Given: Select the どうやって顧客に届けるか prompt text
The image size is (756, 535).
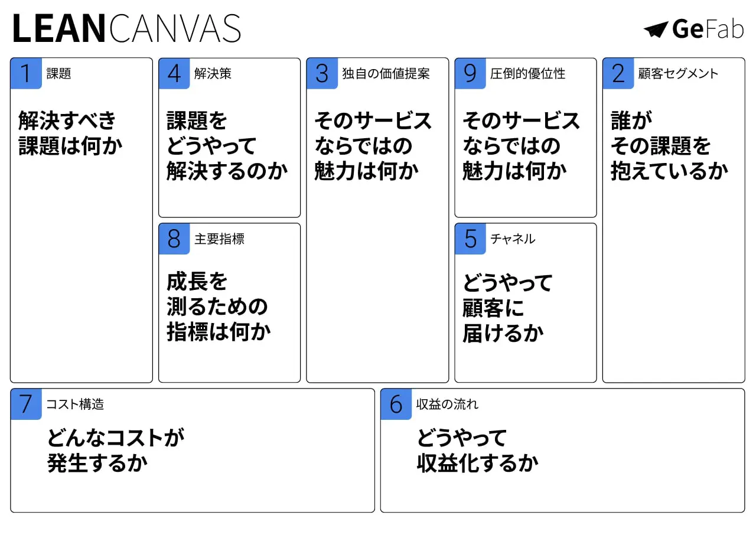Looking at the screenshot, I should point(507,308).
